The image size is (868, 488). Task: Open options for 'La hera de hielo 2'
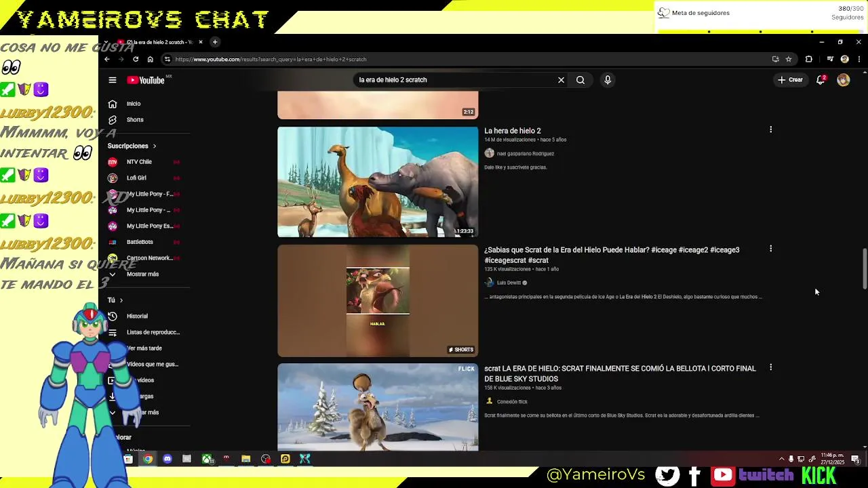[770, 129]
